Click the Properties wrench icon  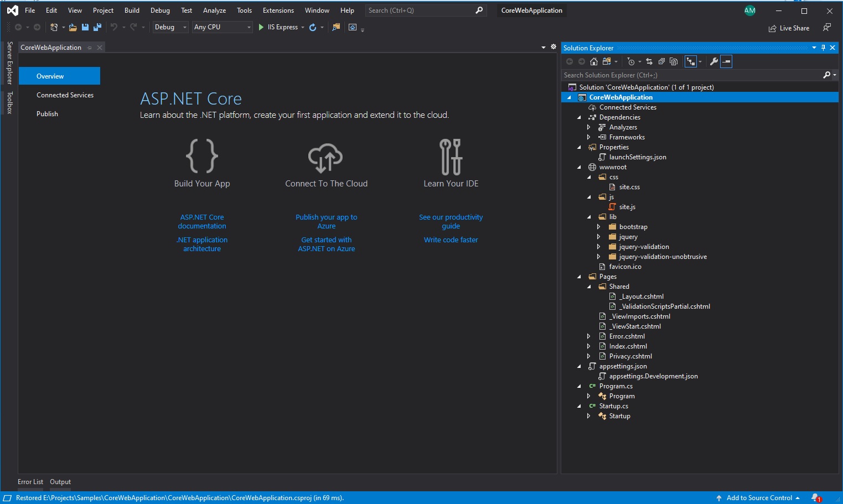tap(714, 61)
